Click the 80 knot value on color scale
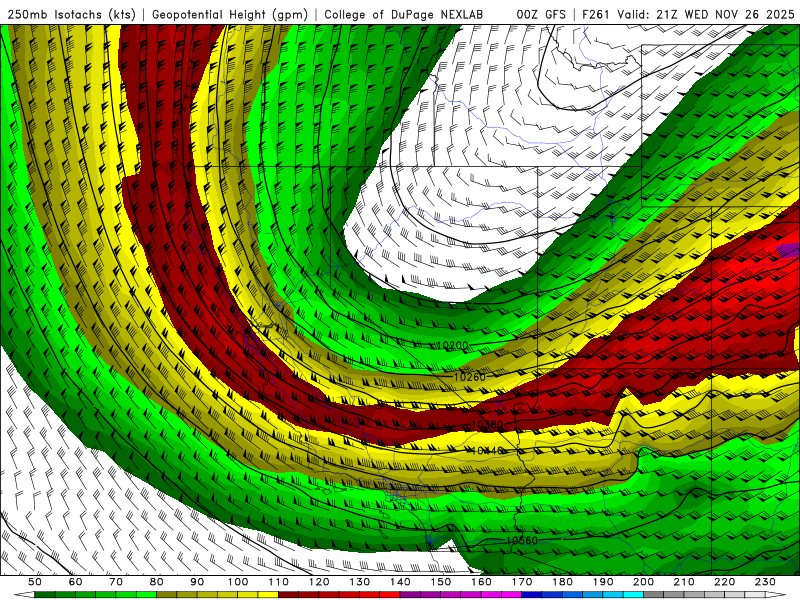This screenshot has height=600, width=800. click(157, 582)
